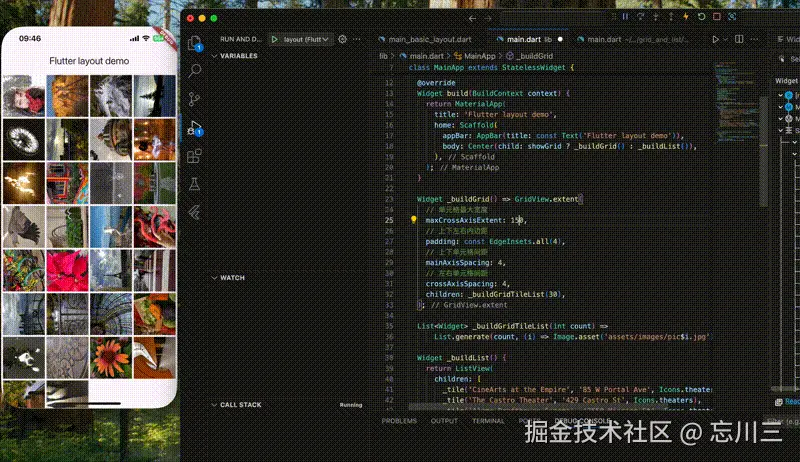The width and height of the screenshot is (800, 462).
Task: Click the children: _buildGridTileList(30) line
Action: [x=495, y=294]
